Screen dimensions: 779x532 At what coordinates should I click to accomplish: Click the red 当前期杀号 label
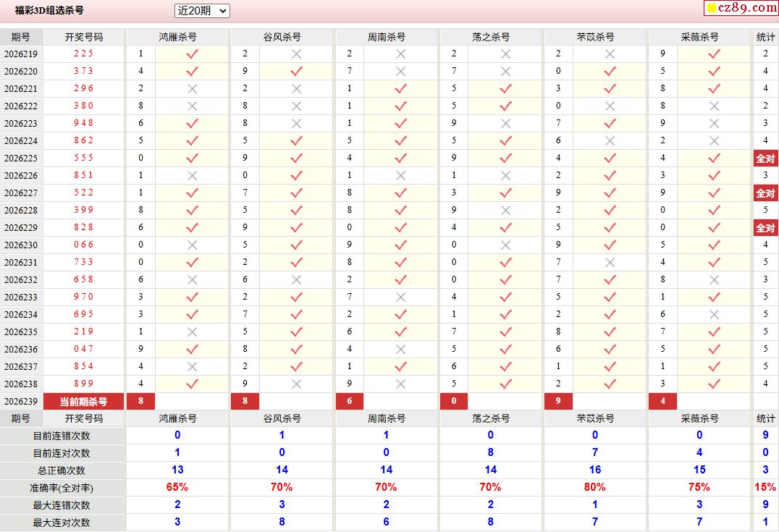coord(83,402)
